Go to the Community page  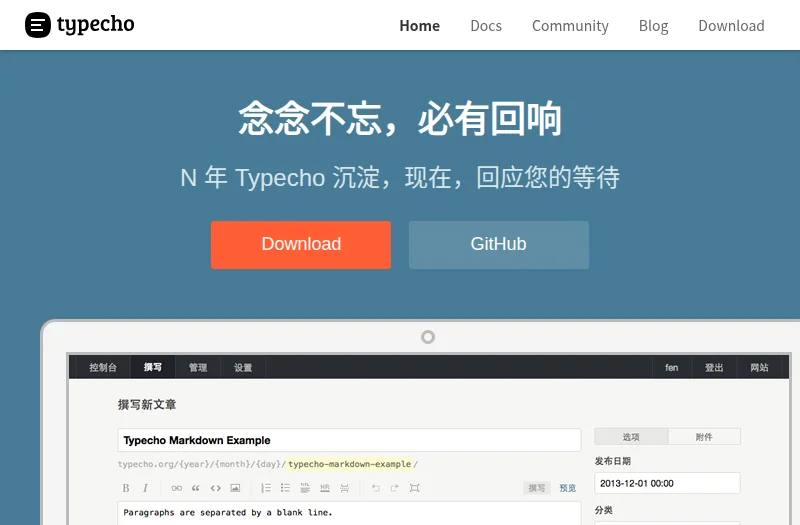coord(570,26)
